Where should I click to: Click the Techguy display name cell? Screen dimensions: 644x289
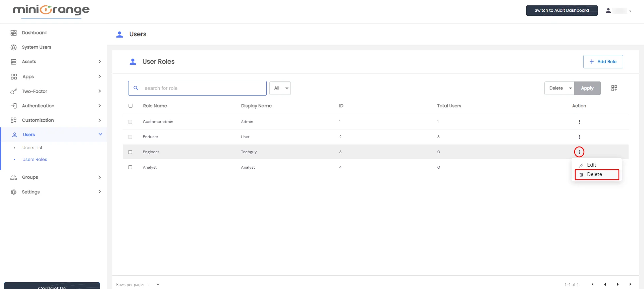249,152
